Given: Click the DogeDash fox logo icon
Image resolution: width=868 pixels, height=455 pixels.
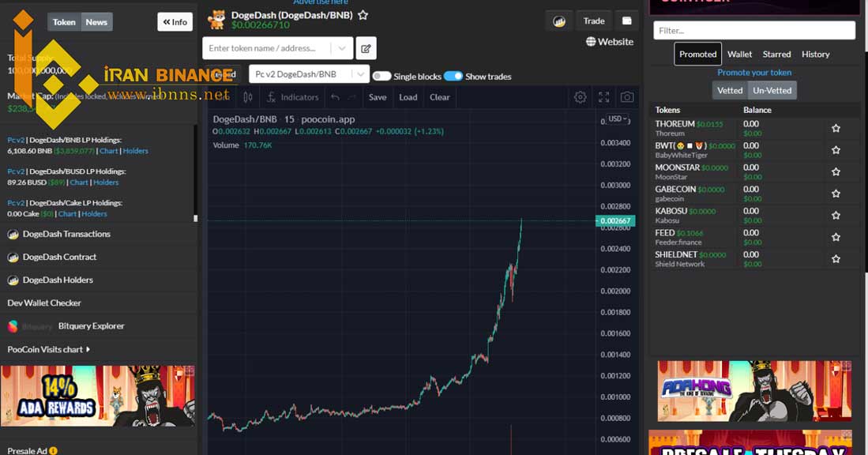Looking at the screenshot, I should pyautogui.click(x=216, y=20).
